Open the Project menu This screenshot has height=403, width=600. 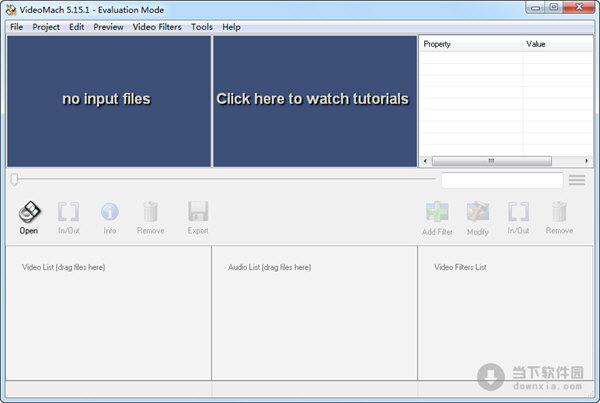pos(46,27)
